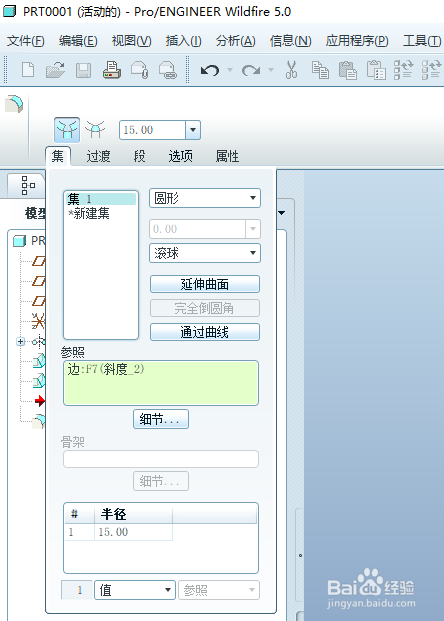This screenshot has width=444, height=621.
Task: Switch to the 选项 tab
Action: point(181,156)
